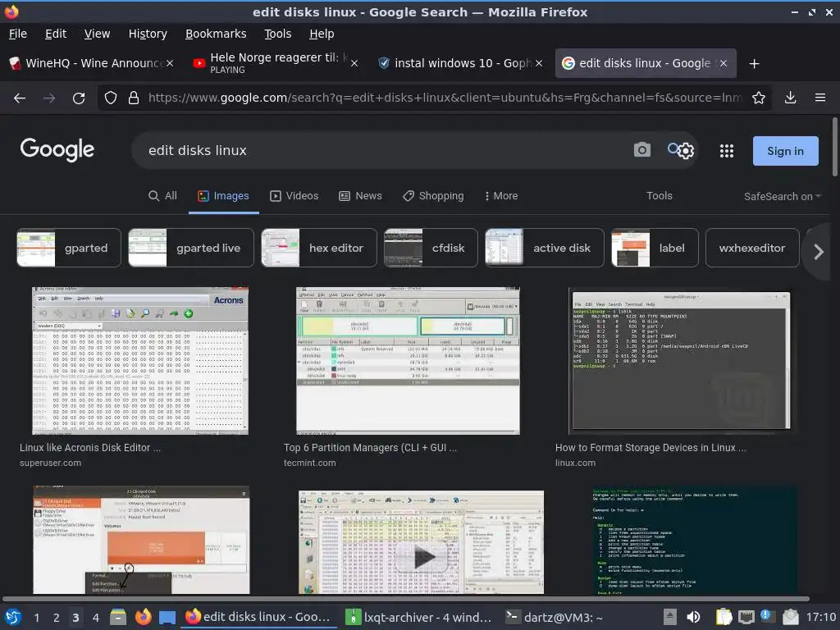Open the File menu

tap(18, 34)
